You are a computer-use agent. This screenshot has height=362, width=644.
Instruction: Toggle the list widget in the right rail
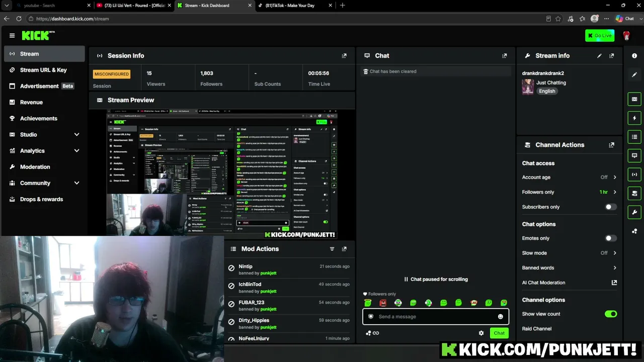634,137
